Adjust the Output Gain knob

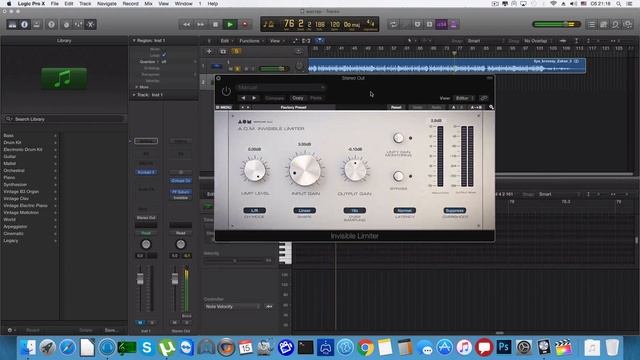tap(355, 171)
